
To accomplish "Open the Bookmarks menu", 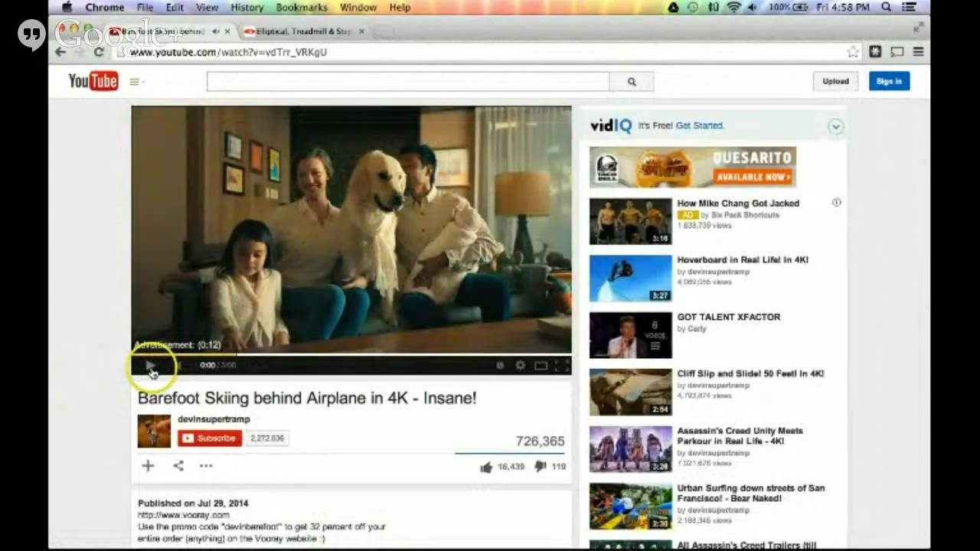I will point(302,7).
